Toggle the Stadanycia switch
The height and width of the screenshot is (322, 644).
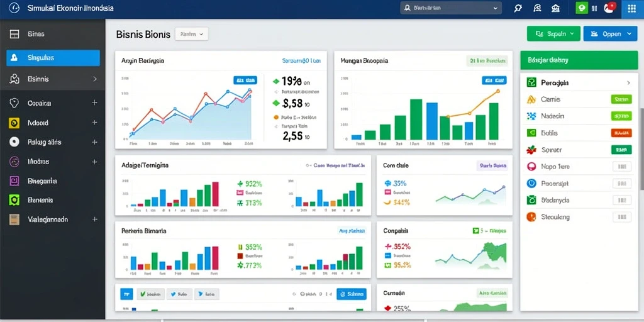621,200
